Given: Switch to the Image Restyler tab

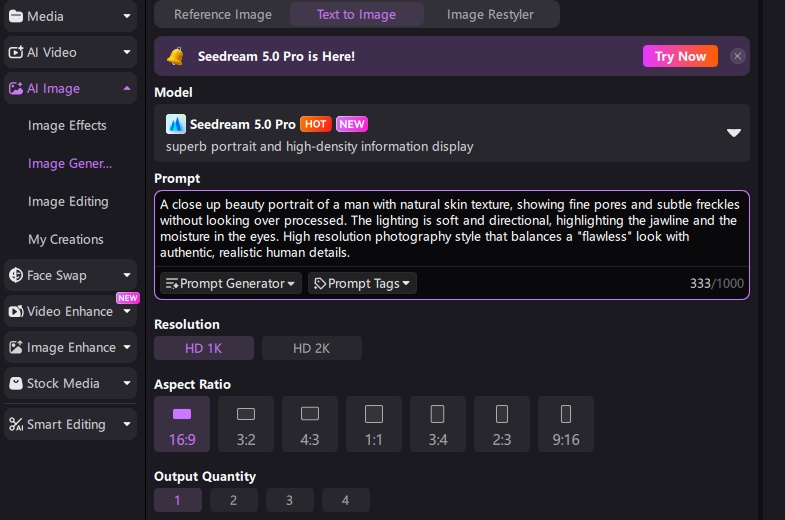Looking at the screenshot, I should pos(490,15).
